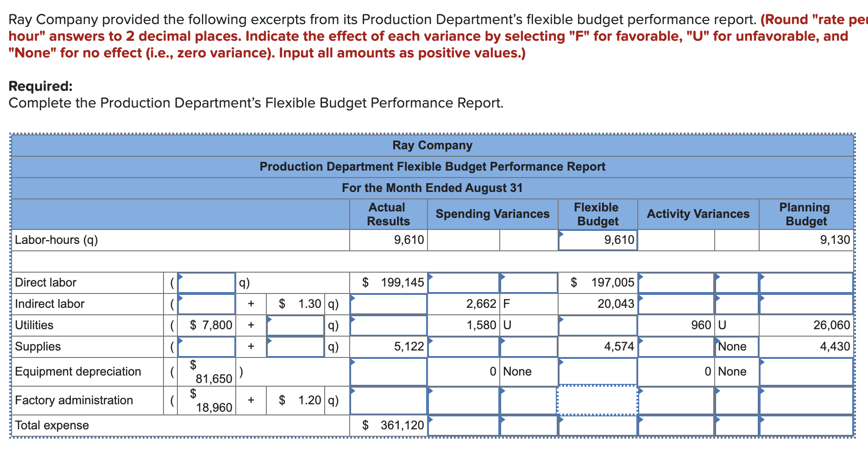Click Utilities activity variance 960 value
This screenshot has height=459, width=868.
tap(701, 325)
